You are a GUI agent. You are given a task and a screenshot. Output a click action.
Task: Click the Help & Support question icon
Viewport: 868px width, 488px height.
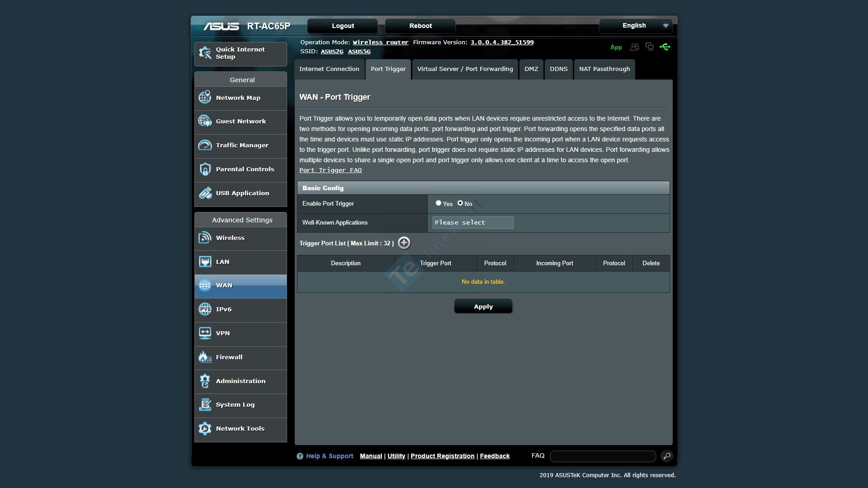pos(300,456)
